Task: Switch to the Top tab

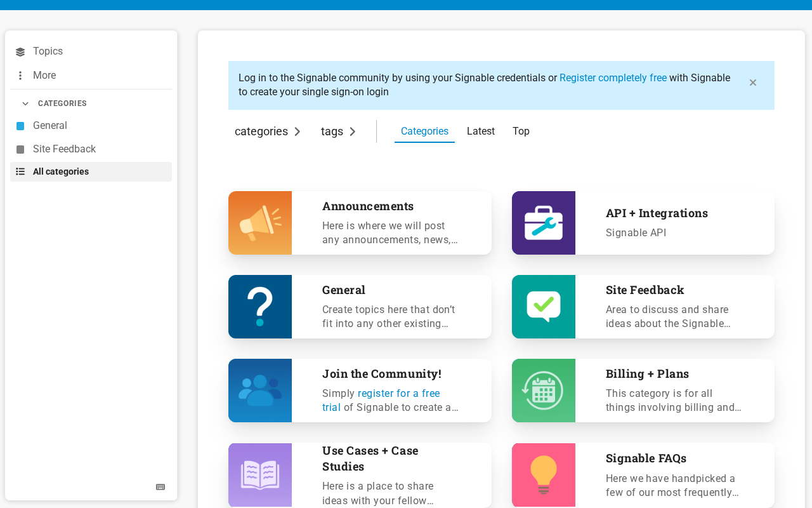Action: 521,131
